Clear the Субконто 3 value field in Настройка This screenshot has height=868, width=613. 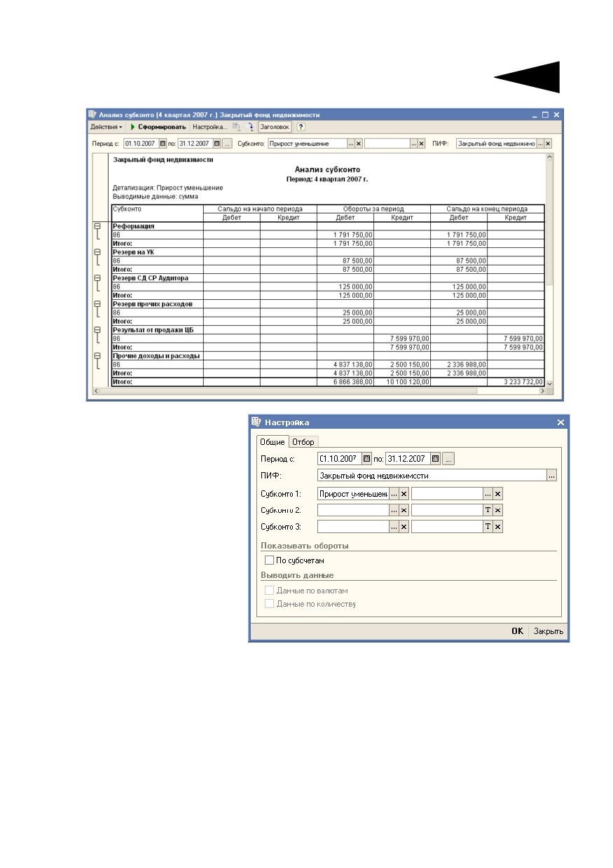(498, 527)
